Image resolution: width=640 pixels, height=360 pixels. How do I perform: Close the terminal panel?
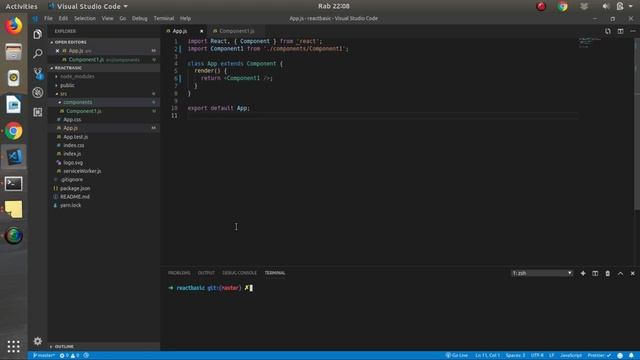coord(633,273)
